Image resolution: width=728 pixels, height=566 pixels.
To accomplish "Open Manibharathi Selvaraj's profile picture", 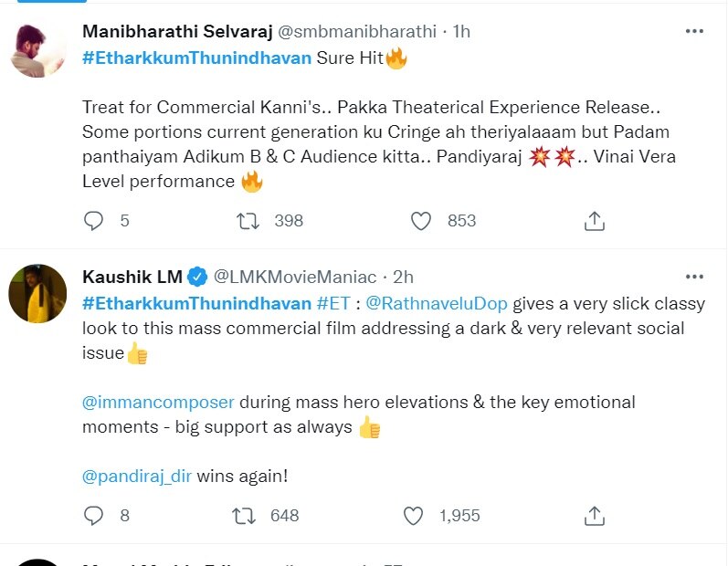I will coord(37,50).
